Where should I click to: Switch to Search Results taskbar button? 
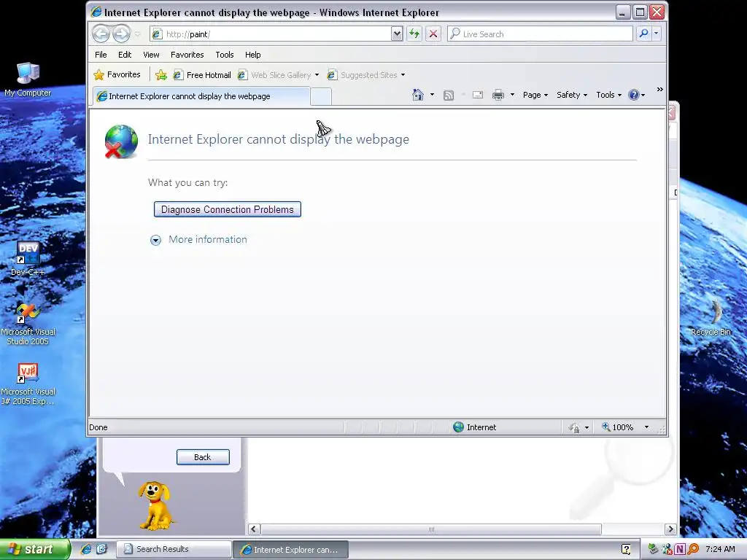tap(174, 550)
